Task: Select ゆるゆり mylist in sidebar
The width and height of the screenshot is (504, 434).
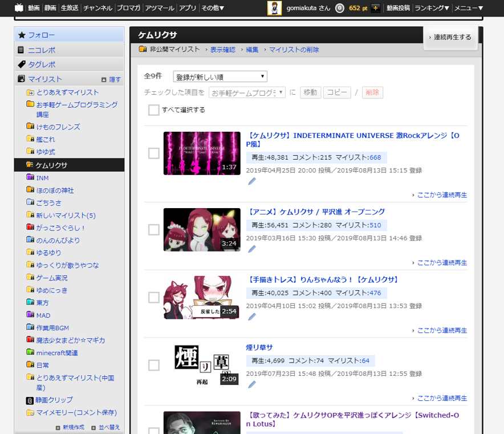Action: (48, 253)
